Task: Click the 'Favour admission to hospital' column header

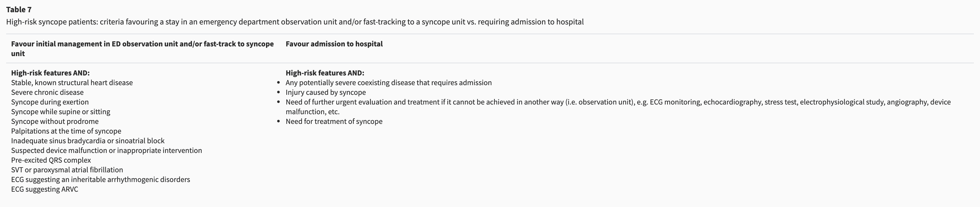Action: (x=334, y=44)
